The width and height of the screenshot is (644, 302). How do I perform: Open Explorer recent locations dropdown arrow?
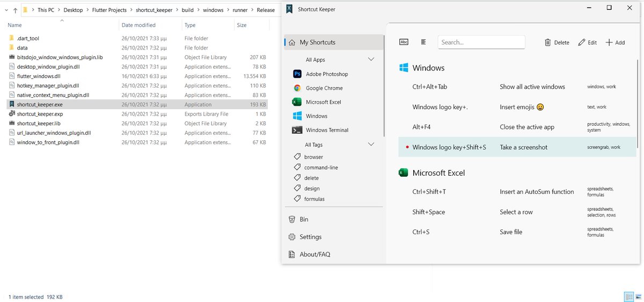(5, 10)
